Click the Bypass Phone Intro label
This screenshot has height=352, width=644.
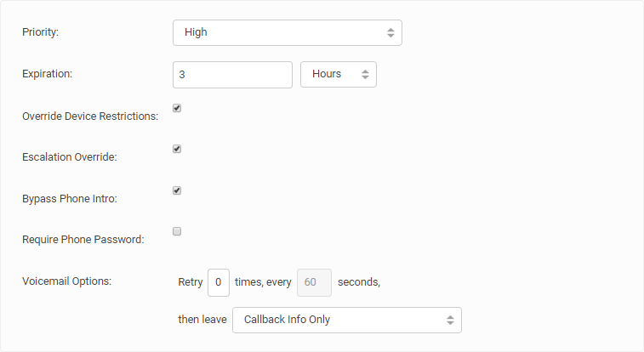click(x=70, y=199)
